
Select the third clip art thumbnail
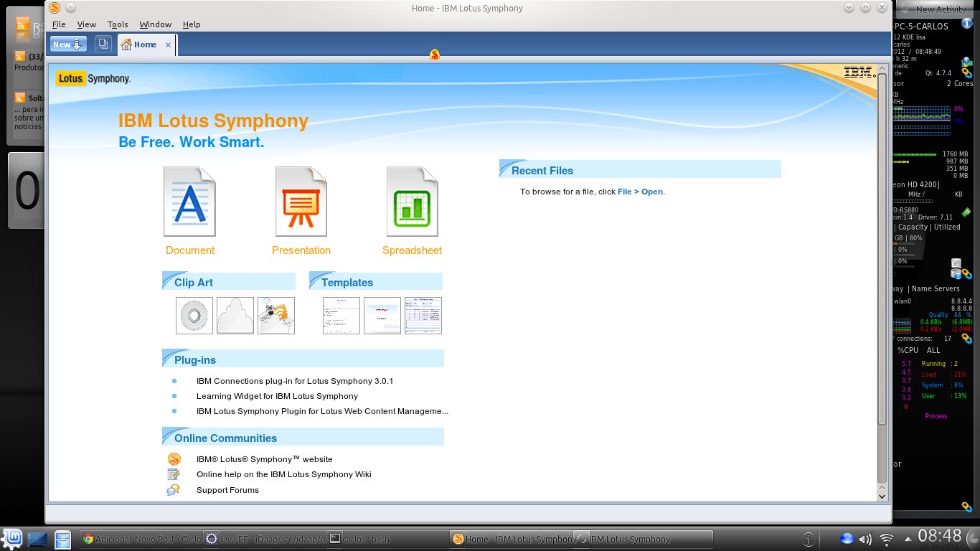(x=276, y=316)
